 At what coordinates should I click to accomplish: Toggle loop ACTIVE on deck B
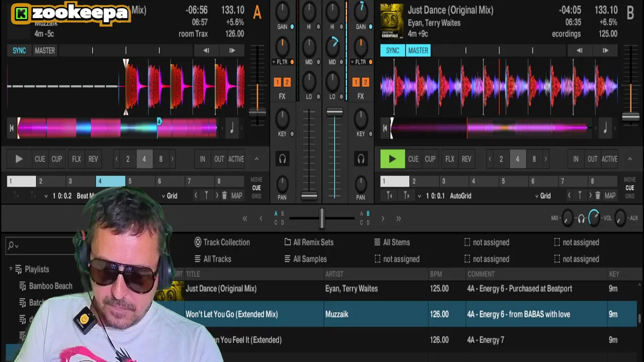(609, 159)
